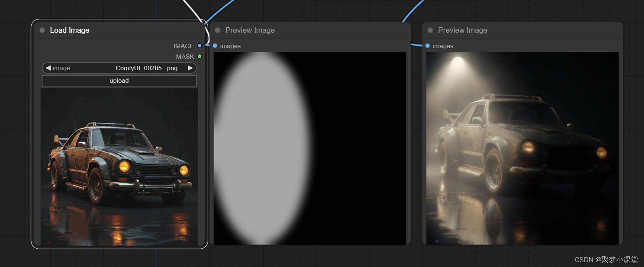The image size is (644, 267).
Task: Click the images input socket of the mask preview node
Action: (215, 46)
